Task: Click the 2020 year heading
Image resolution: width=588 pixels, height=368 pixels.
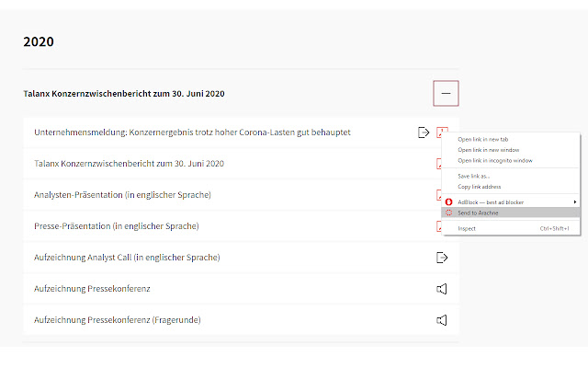Action: click(39, 41)
